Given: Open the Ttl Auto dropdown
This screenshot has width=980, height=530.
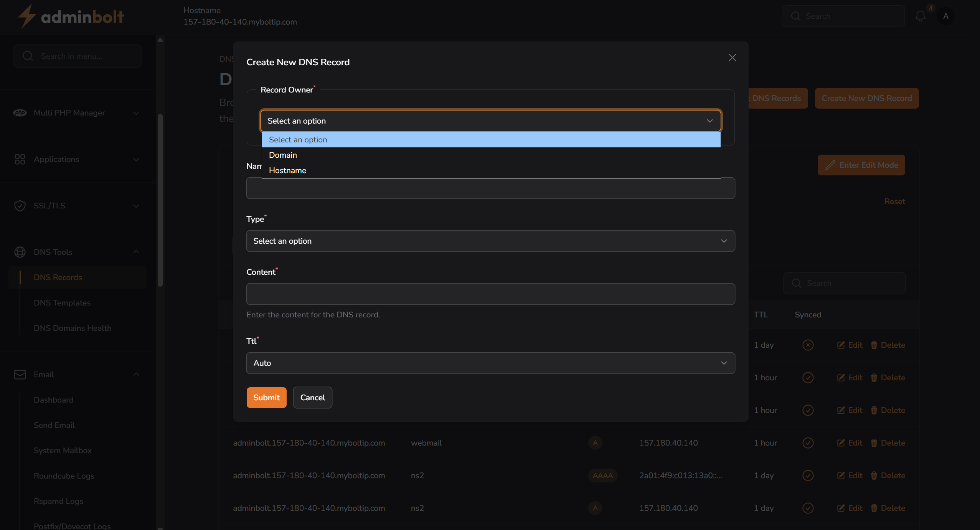Looking at the screenshot, I should [x=490, y=363].
